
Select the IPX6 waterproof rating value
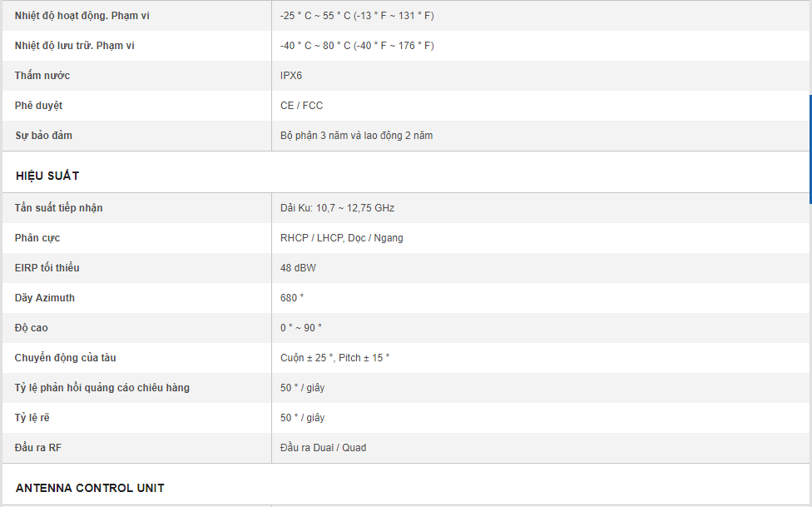291,76
